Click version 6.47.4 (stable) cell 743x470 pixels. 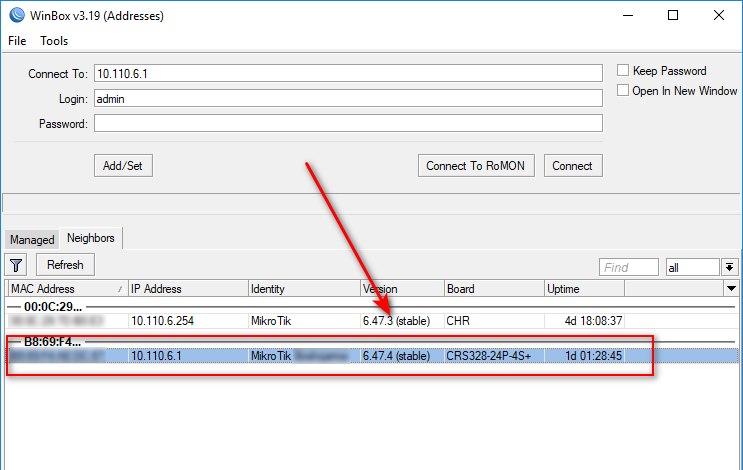tap(396, 356)
